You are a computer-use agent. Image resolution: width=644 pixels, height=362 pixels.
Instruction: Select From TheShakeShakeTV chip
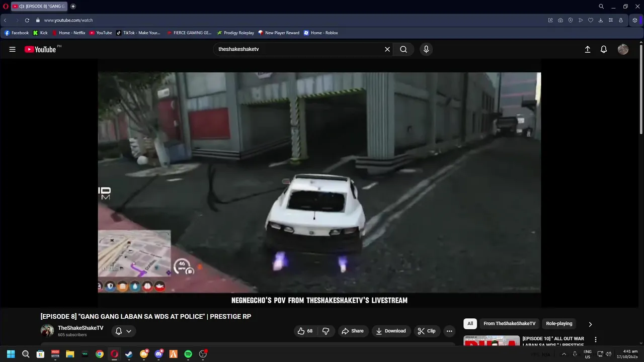(x=509, y=324)
